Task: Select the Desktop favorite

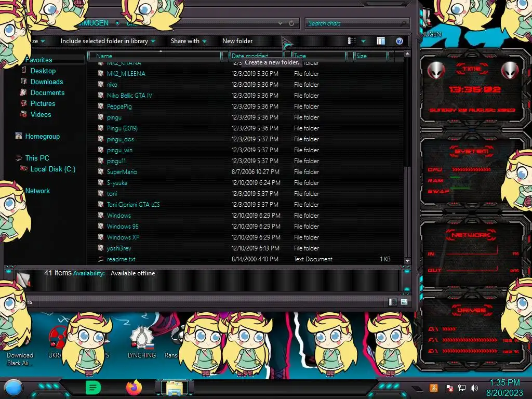Action: click(x=43, y=71)
